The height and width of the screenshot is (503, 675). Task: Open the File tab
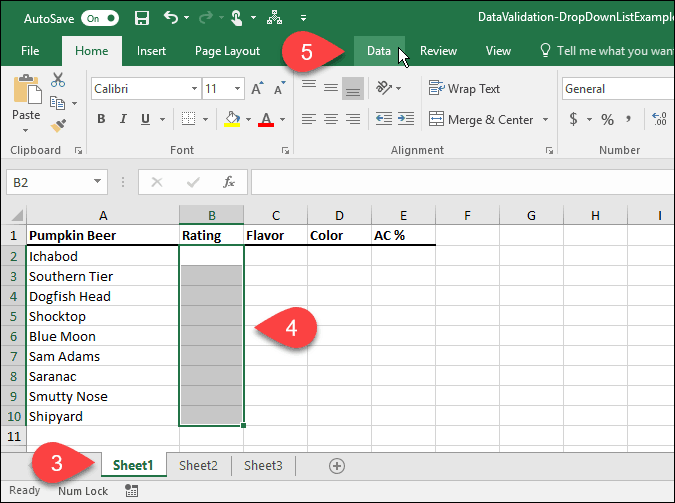click(x=30, y=51)
